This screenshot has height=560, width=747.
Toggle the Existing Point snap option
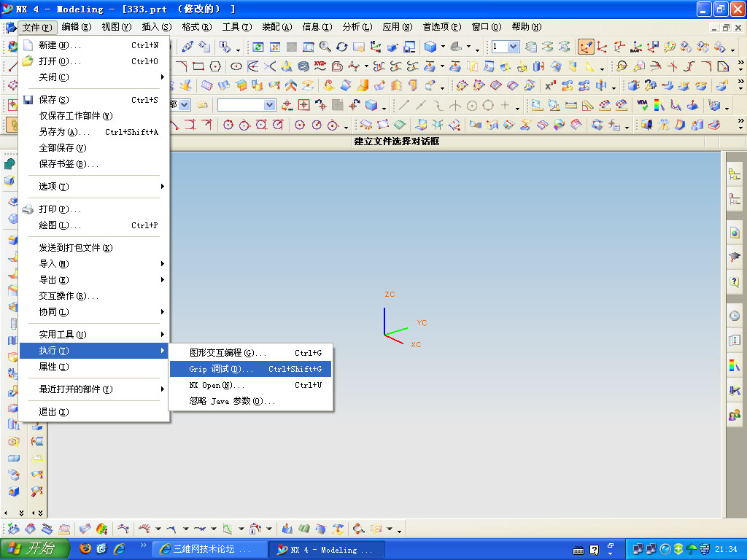[x=505, y=105]
